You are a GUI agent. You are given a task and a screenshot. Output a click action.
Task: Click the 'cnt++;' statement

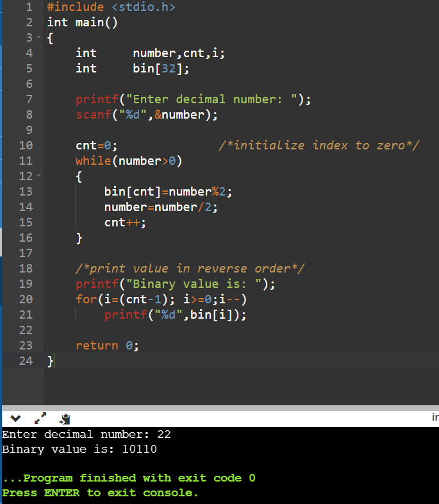coord(125,223)
